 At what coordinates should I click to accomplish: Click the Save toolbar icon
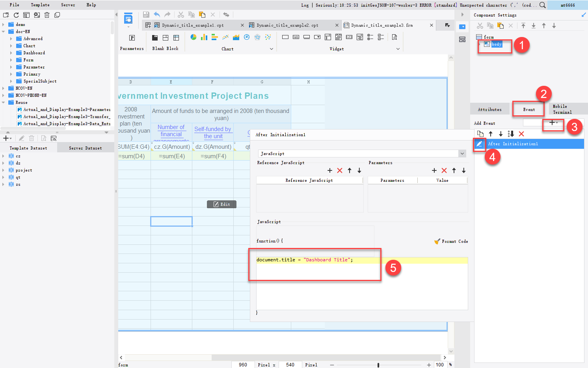(146, 15)
